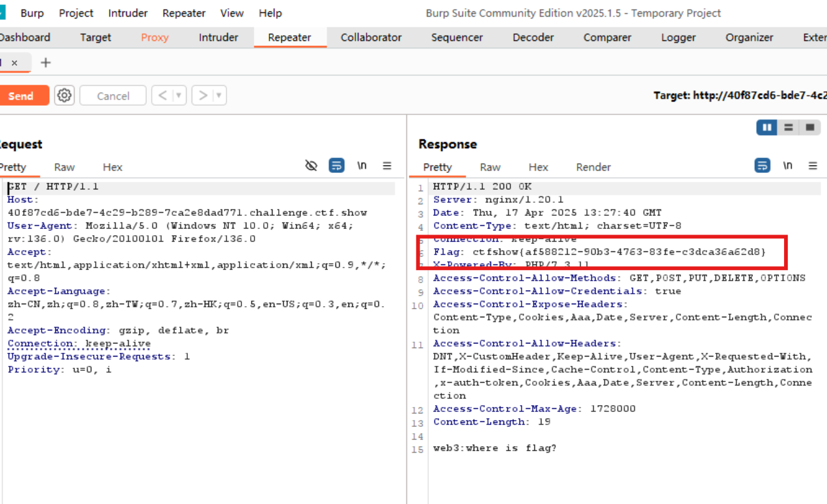
Task: Click response body 'web3:where is flag?'
Action: (x=495, y=448)
